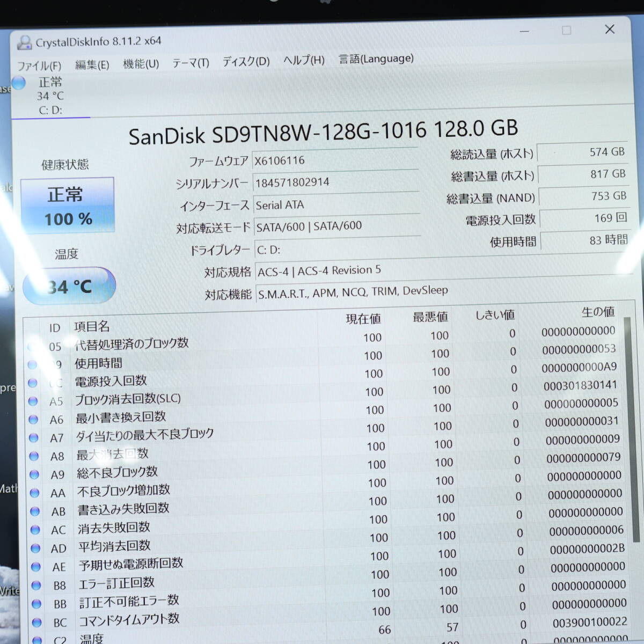Click the status dot for row BC
The image size is (644, 644).
click(37, 623)
